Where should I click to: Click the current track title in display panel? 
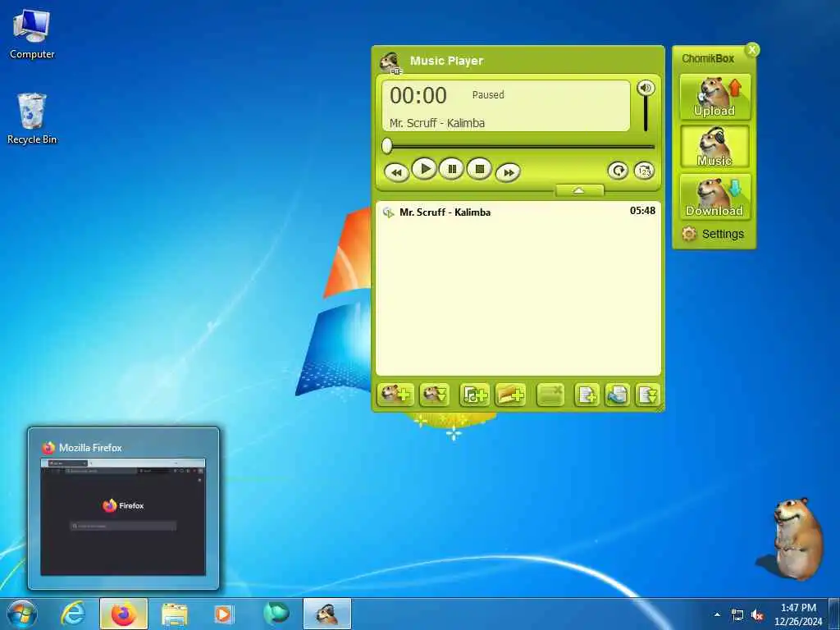pyautogui.click(x=437, y=123)
